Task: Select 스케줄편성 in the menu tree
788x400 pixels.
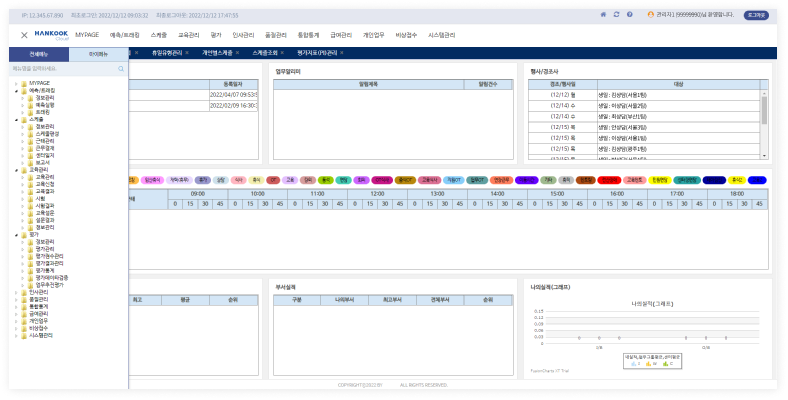Action: [47, 133]
